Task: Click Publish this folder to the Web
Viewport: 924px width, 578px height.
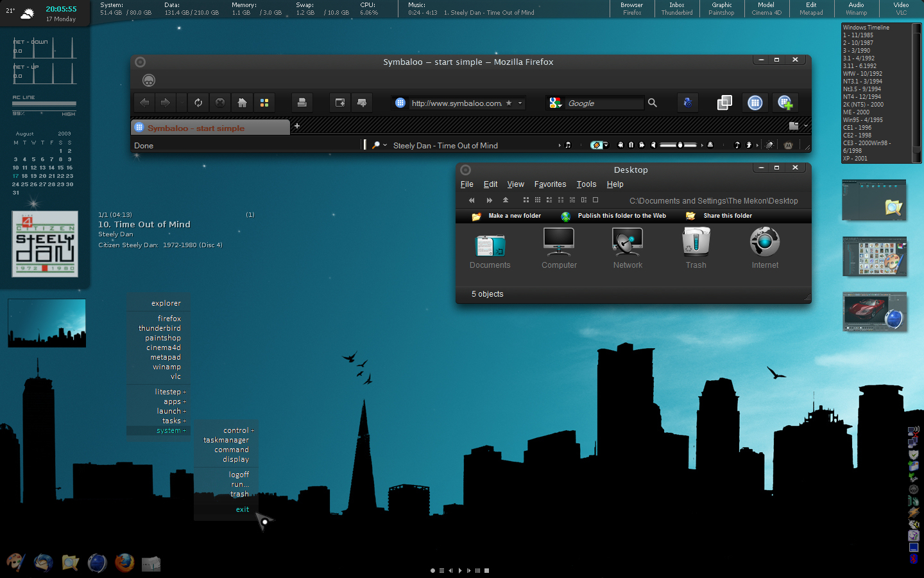Action: point(622,216)
